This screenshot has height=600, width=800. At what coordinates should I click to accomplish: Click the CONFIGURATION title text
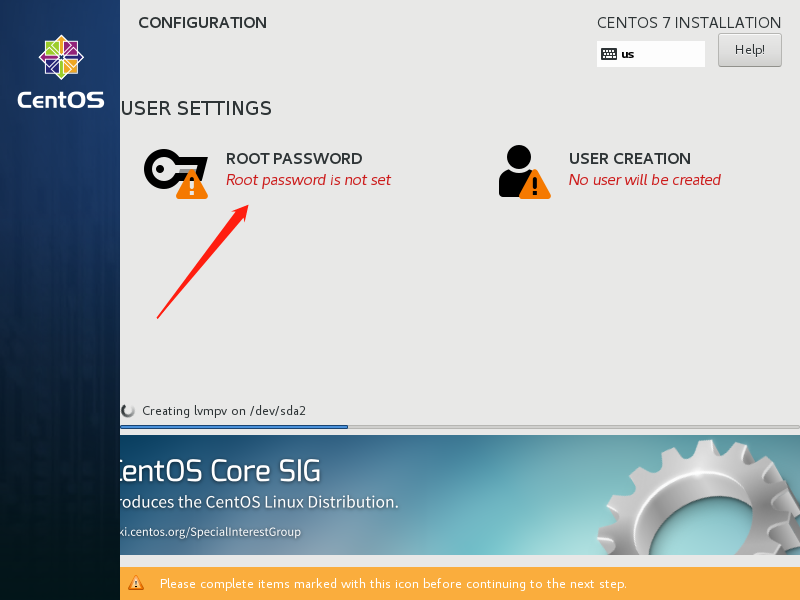203,23
